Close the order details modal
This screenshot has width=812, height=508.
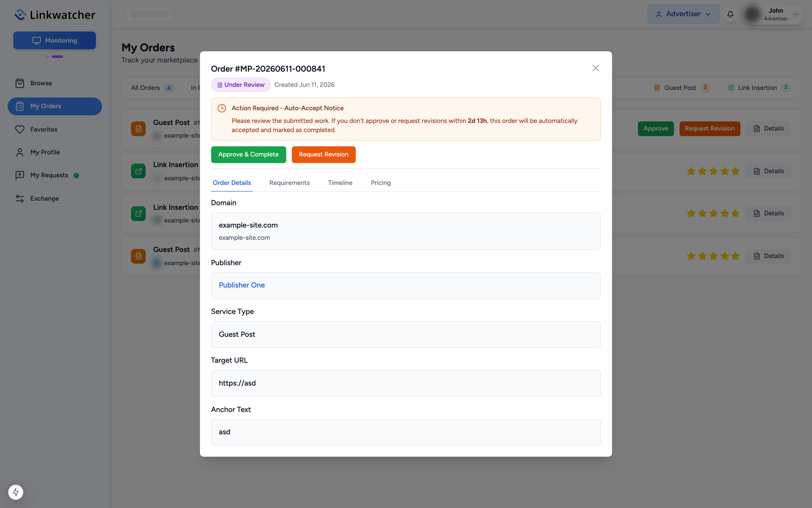pyautogui.click(x=595, y=68)
